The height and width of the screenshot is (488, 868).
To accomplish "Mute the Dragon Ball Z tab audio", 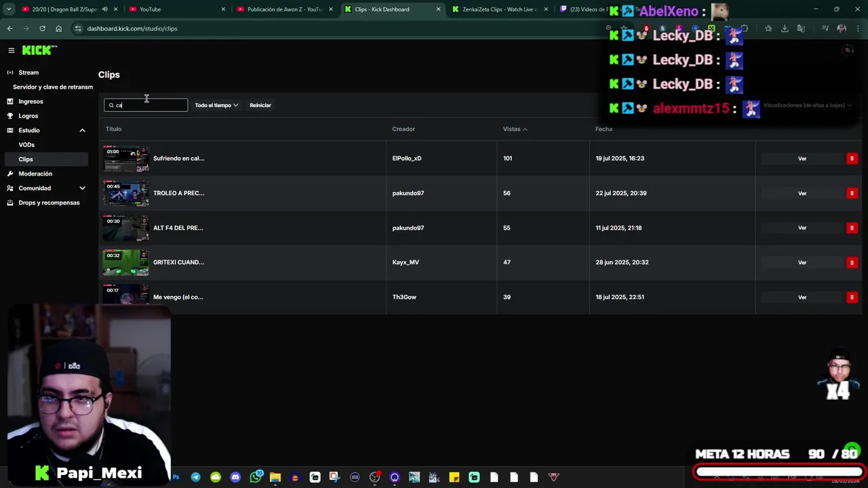I will (104, 9).
